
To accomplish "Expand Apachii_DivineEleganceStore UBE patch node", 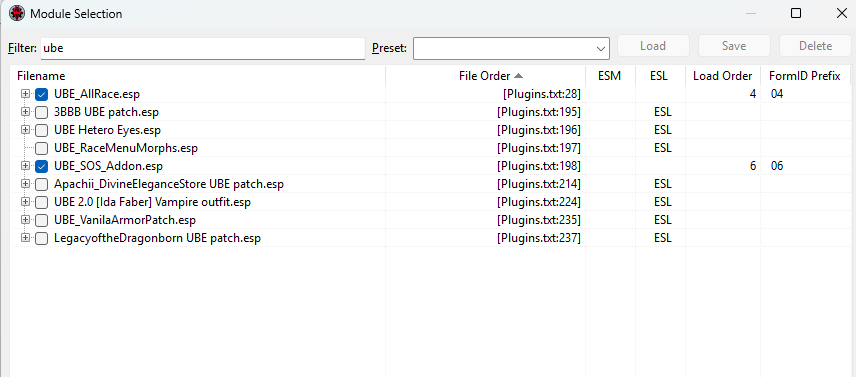I will (25, 184).
